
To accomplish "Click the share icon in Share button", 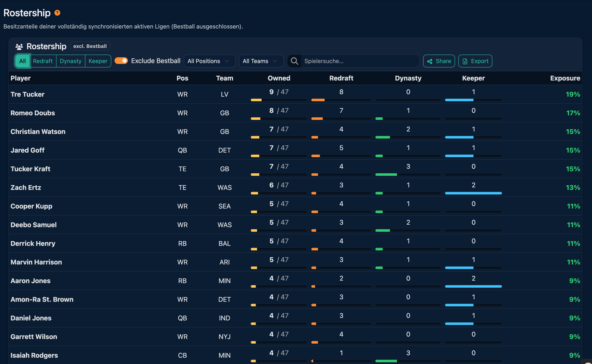I will coord(430,61).
